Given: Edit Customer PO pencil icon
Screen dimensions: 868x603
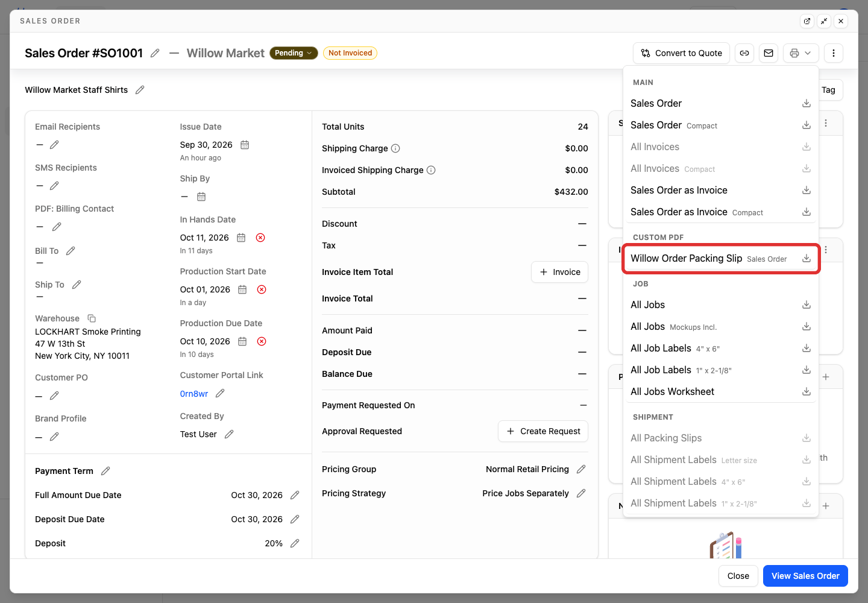Looking at the screenshot, I should point(54,396).
